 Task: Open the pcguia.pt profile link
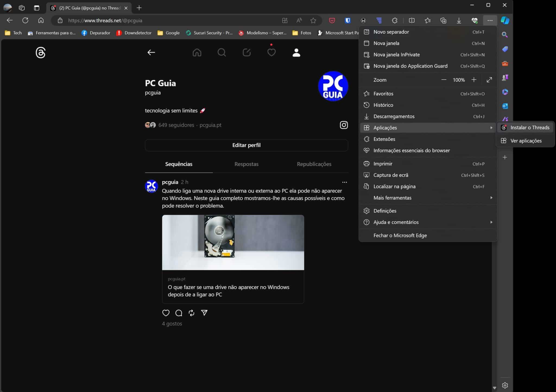(210, 125)
